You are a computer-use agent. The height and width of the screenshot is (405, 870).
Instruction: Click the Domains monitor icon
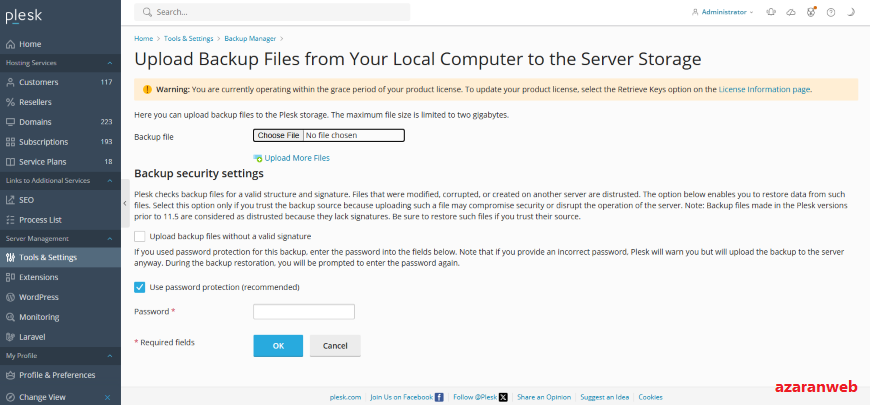pyautogui.click(x=10, y=122)
